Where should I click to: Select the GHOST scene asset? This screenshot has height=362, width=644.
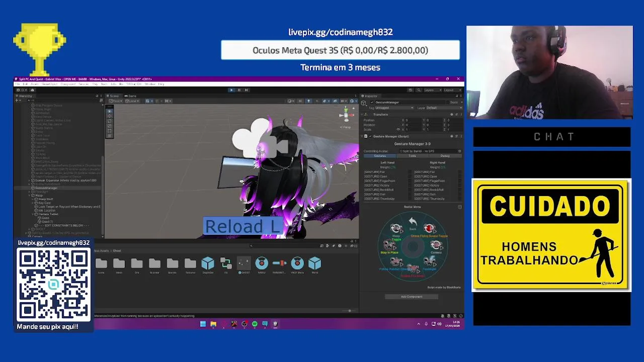coord(244,265)
